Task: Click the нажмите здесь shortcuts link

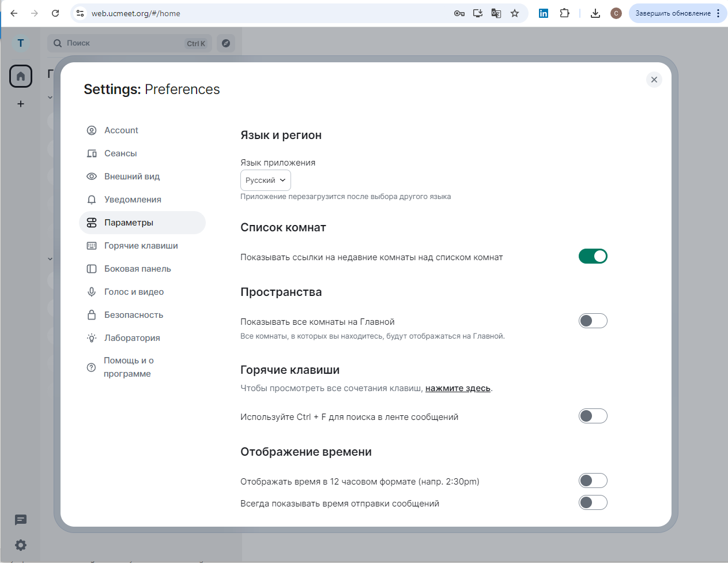Action: point(458,388)
